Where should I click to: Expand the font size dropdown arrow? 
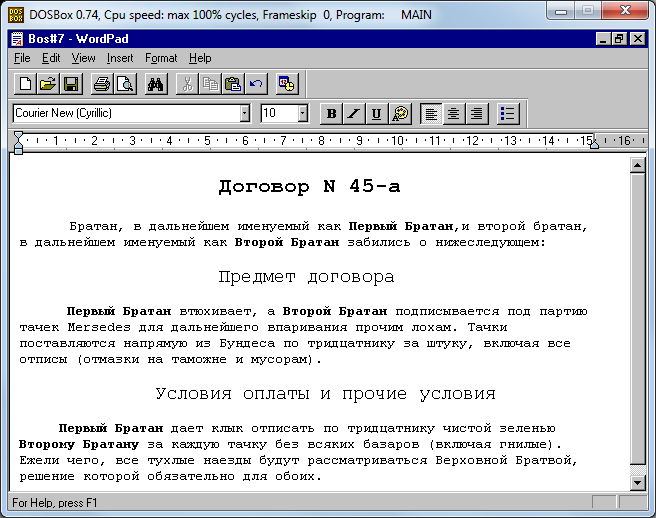tap(303, 113)
